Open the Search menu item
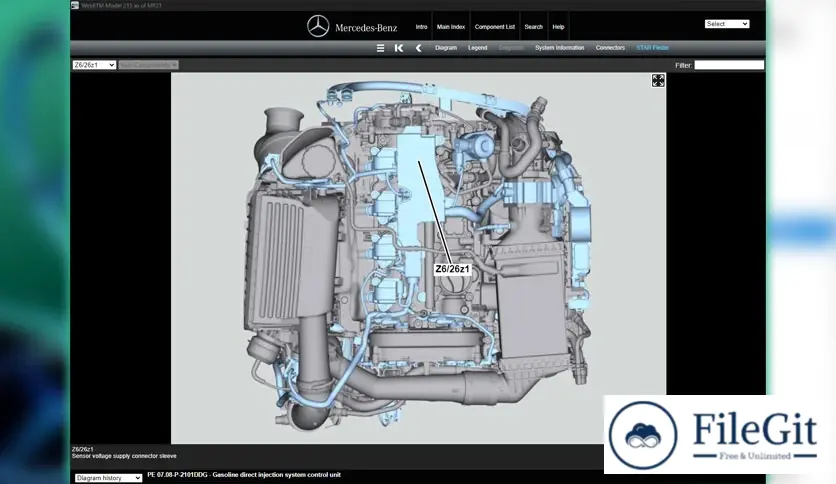This screenshot has width=836, height=484. pyautogui.click(x=533, y=27)
